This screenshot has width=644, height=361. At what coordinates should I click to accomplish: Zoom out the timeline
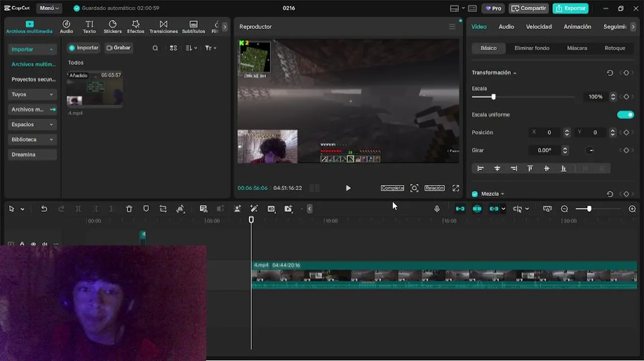[x=564, y=209]
